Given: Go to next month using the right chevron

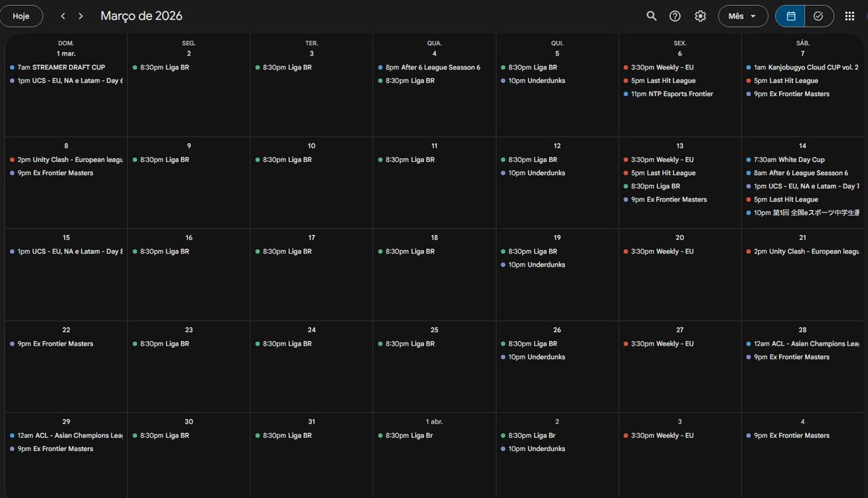Looking at the screenshot, I should [80, 14].
